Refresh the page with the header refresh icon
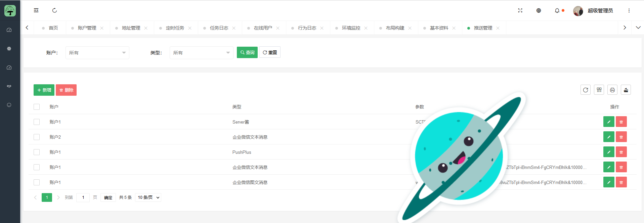This screenshot has width=644, height=223. [x=54, y=10]
